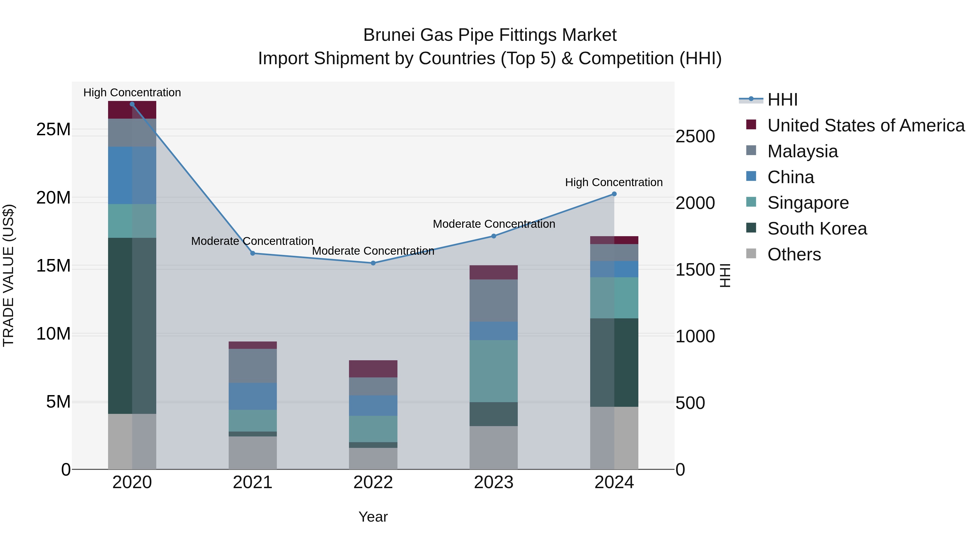Click the 2020 HHI data point
The image size is (980, 551).
coord(132,104)
